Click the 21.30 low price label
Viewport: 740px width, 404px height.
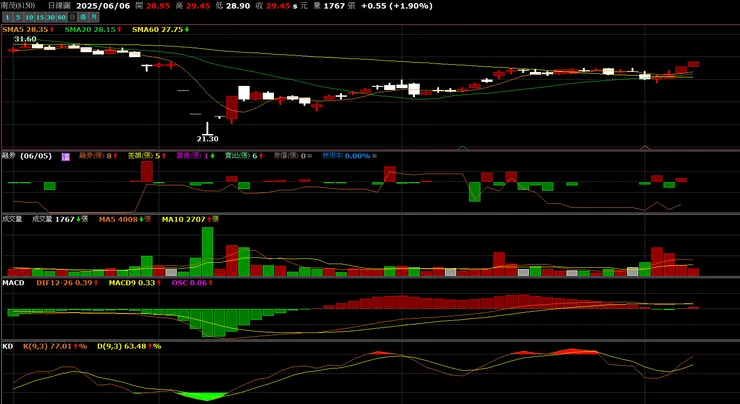[x=208, y=139]
